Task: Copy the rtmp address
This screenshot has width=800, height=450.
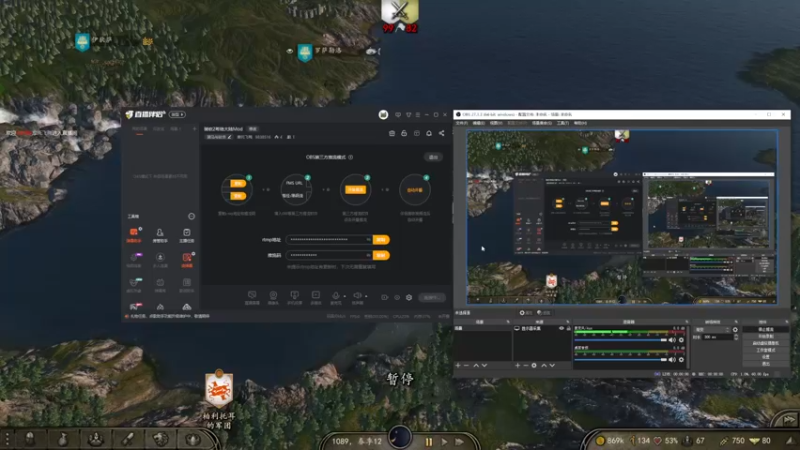Action: pos(381,239)
